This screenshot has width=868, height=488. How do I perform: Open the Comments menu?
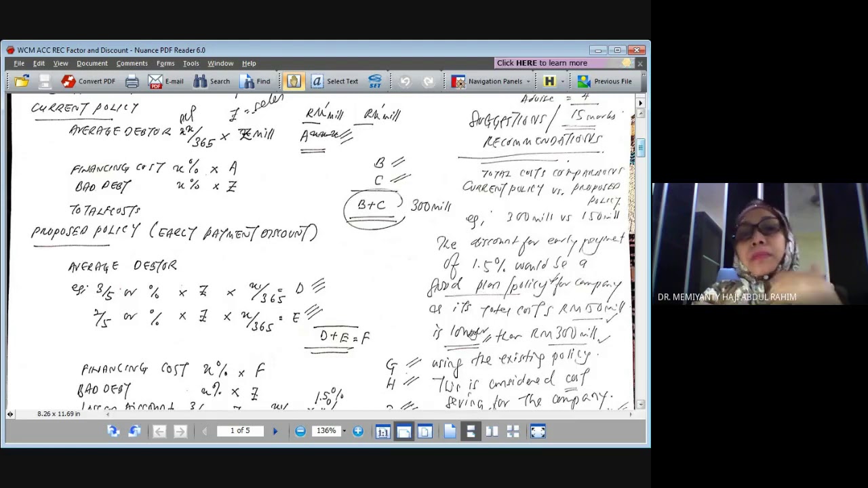pyautogui.click(x=132, y=63)
